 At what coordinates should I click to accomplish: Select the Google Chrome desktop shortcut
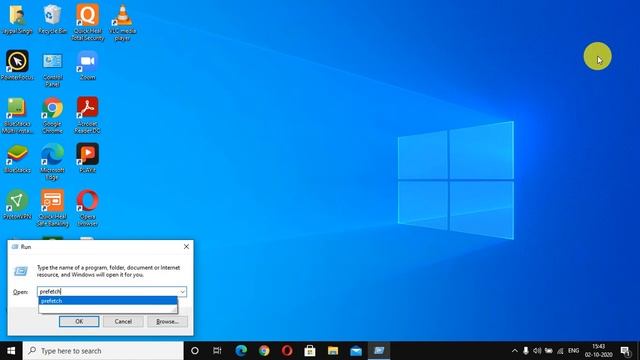tap(52, 115)
